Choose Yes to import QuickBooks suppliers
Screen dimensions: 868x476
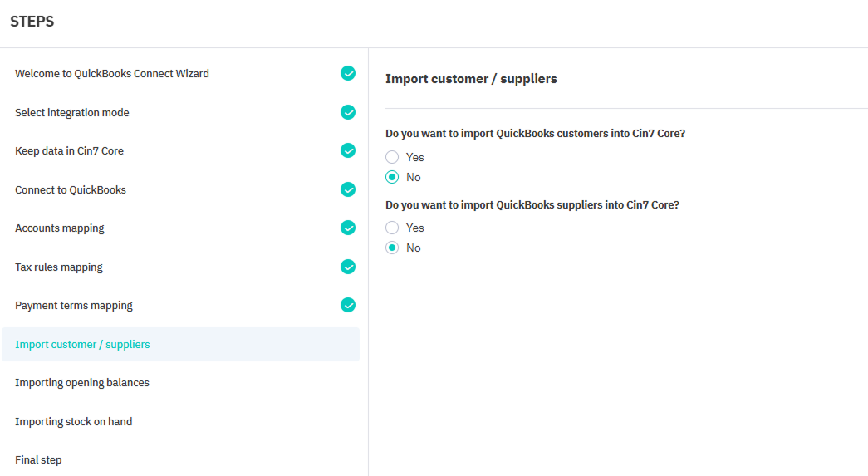(393, 228)
